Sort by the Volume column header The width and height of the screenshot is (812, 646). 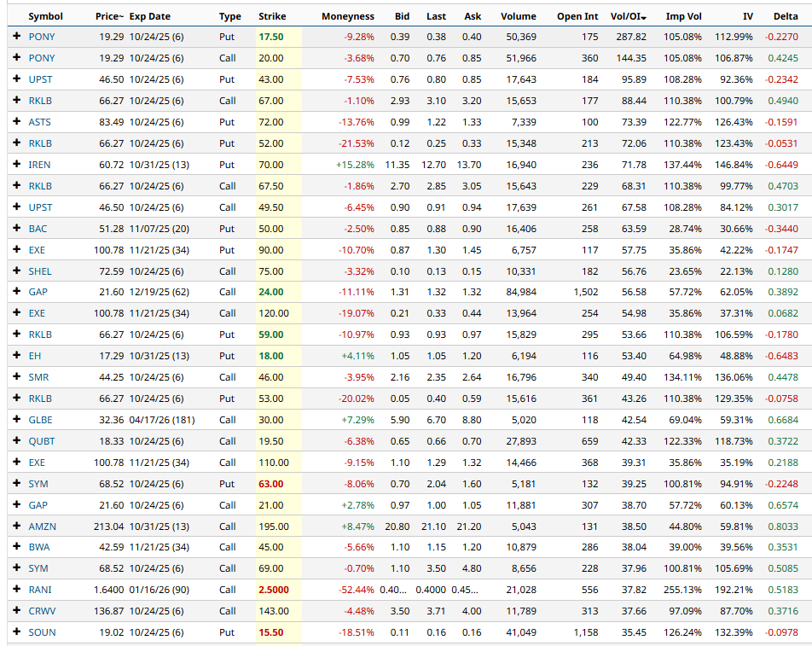[519, 16]
